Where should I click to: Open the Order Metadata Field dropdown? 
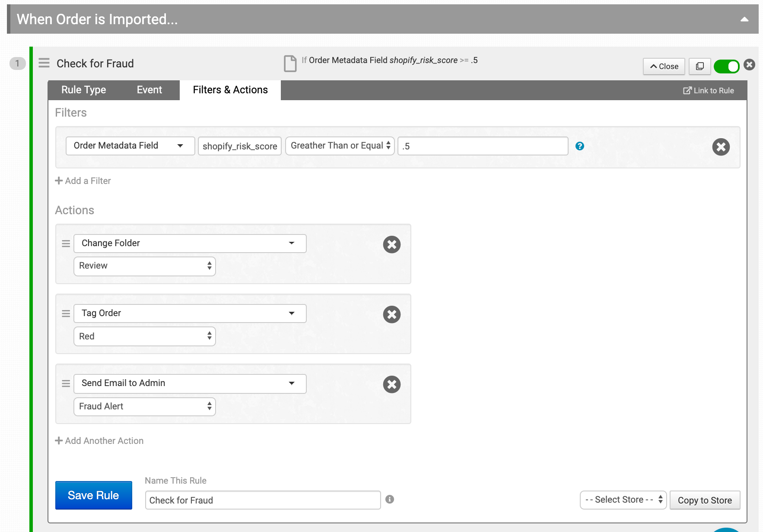130,146
